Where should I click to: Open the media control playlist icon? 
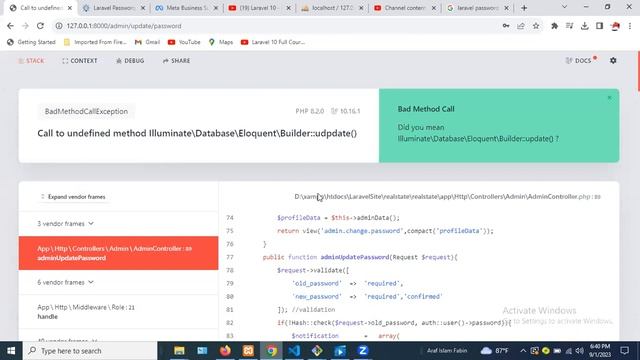(x=569, y=26)
